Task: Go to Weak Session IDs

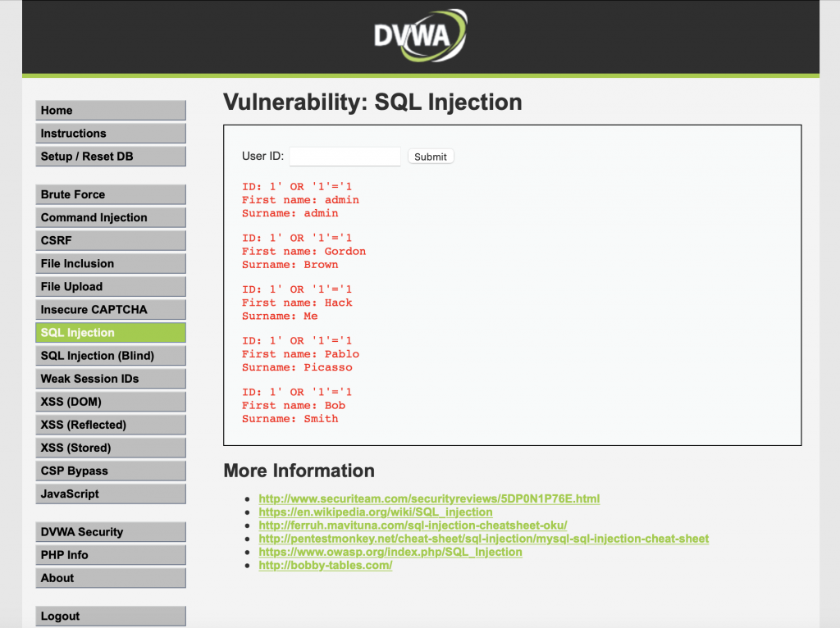Action: pos(111,379)
